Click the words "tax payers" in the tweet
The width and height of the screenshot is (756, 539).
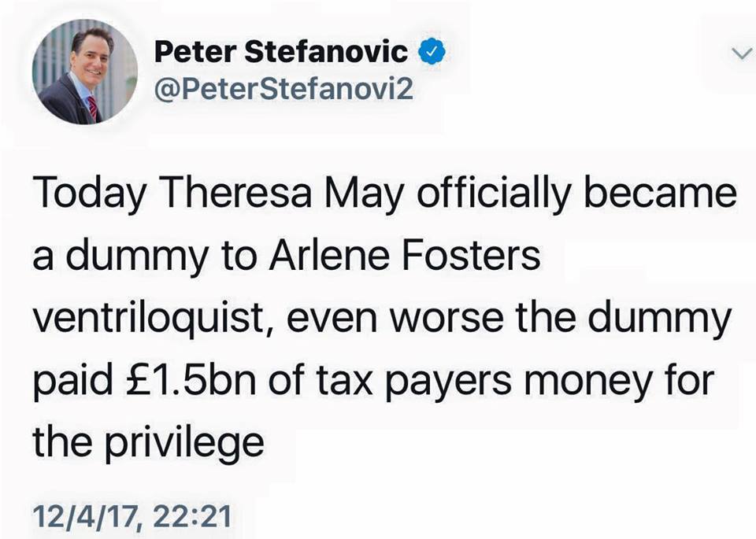pos(414,381)
